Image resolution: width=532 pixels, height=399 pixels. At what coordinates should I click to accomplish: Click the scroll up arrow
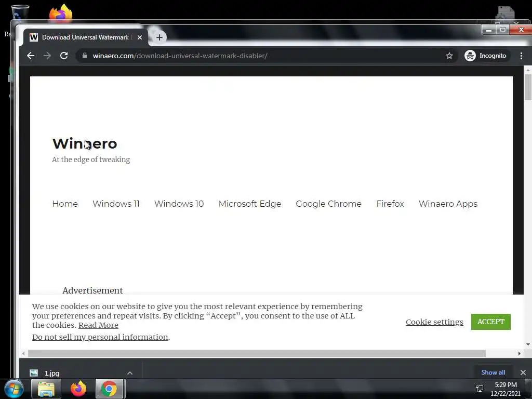click(x=528, y=70)
